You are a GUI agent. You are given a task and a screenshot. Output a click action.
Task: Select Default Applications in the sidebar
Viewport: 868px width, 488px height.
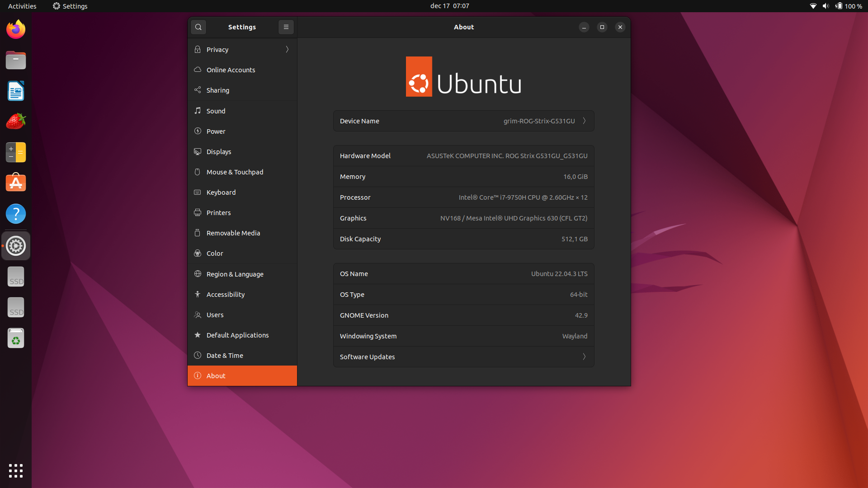click(x=242, y=335)
